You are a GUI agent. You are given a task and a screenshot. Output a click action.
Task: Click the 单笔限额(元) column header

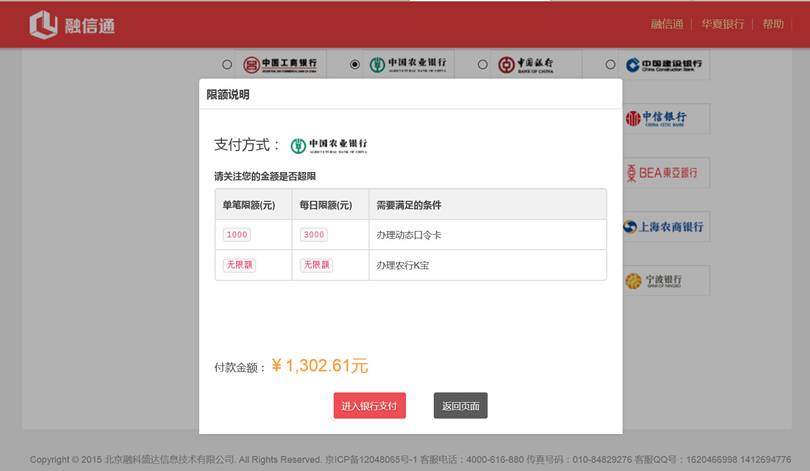tap(254, 205)
